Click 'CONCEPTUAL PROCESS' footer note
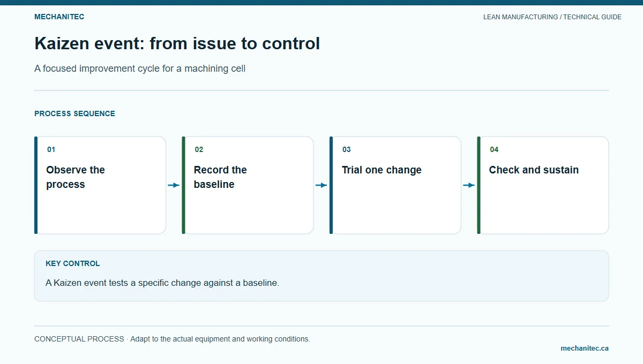This screenshot has width=643, height=364. [x=79, y=339]
